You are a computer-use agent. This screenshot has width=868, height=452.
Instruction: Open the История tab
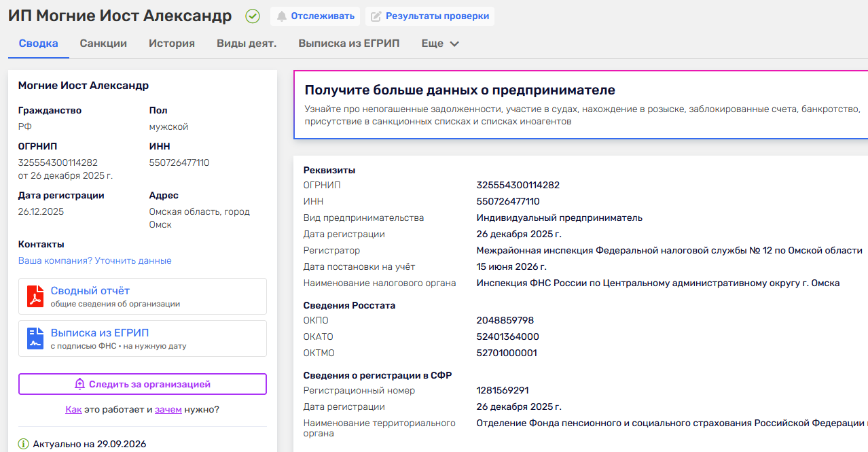pos(172,44)
